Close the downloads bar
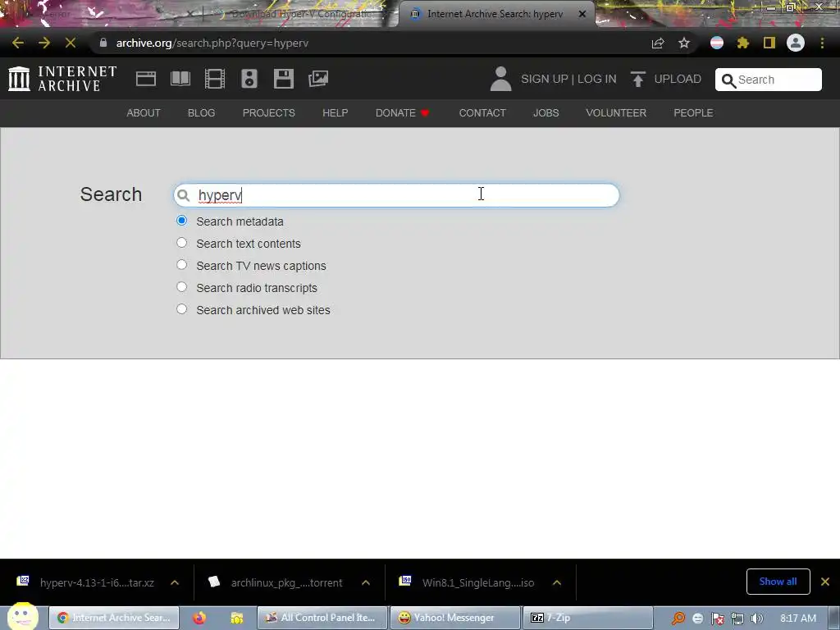Screen dimensions: 840x630 (x=825, y=582)
